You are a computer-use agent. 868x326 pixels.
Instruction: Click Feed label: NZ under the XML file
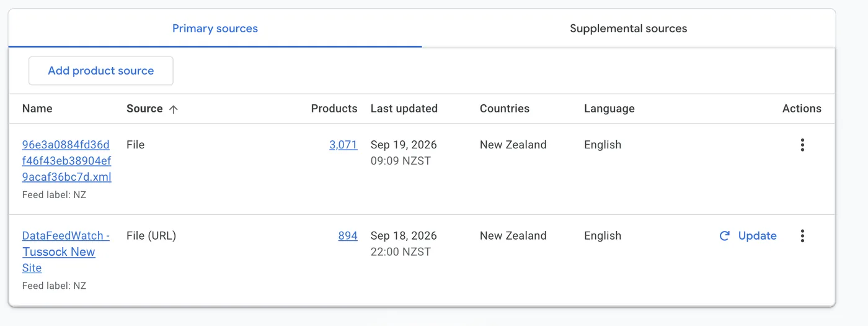point(54,195)
